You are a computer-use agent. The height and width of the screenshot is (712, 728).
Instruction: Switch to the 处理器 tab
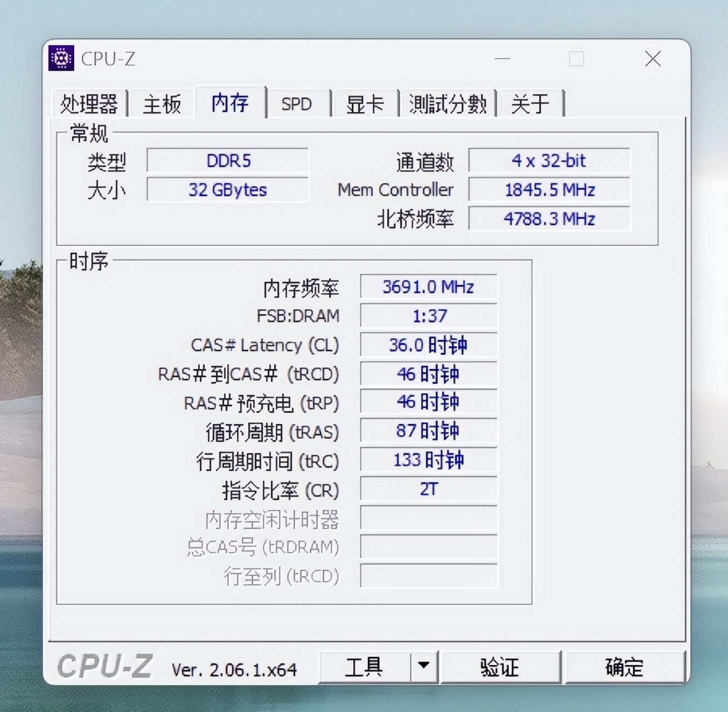coord(89,103)
